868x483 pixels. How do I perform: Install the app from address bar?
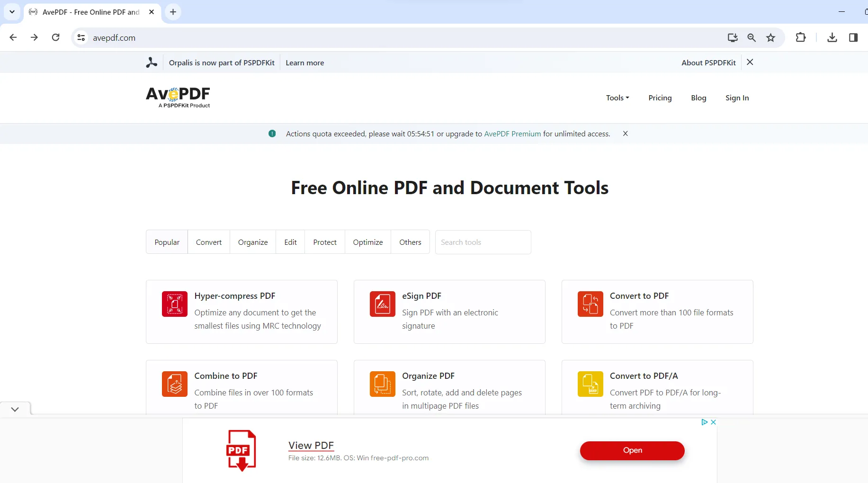(x=733, y=37)
